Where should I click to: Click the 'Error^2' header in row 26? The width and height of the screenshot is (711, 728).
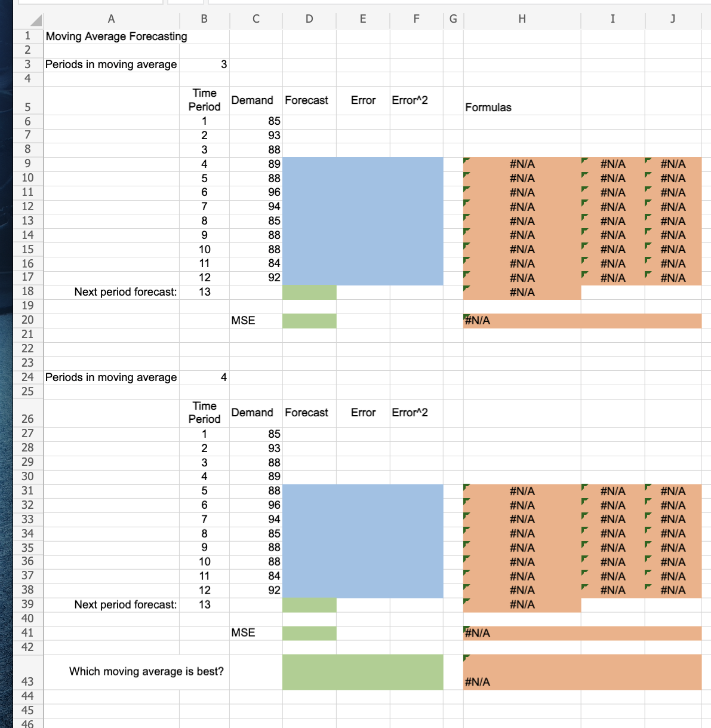tap(417, 413)
